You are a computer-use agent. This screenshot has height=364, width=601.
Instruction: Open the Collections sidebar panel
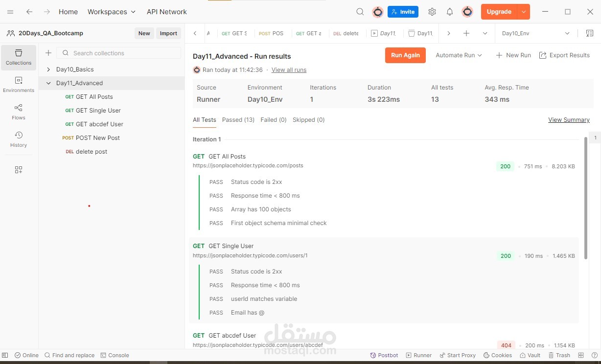click(19, 57)
